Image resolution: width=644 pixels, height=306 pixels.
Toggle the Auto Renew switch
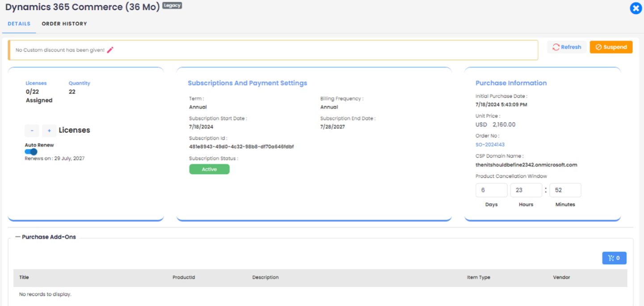click(x=31, y=152)
